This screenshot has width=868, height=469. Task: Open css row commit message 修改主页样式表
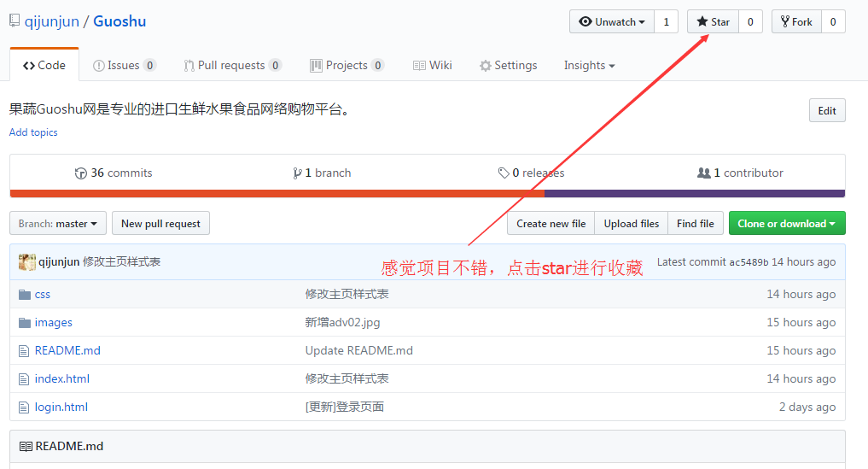tap(347, 294)
